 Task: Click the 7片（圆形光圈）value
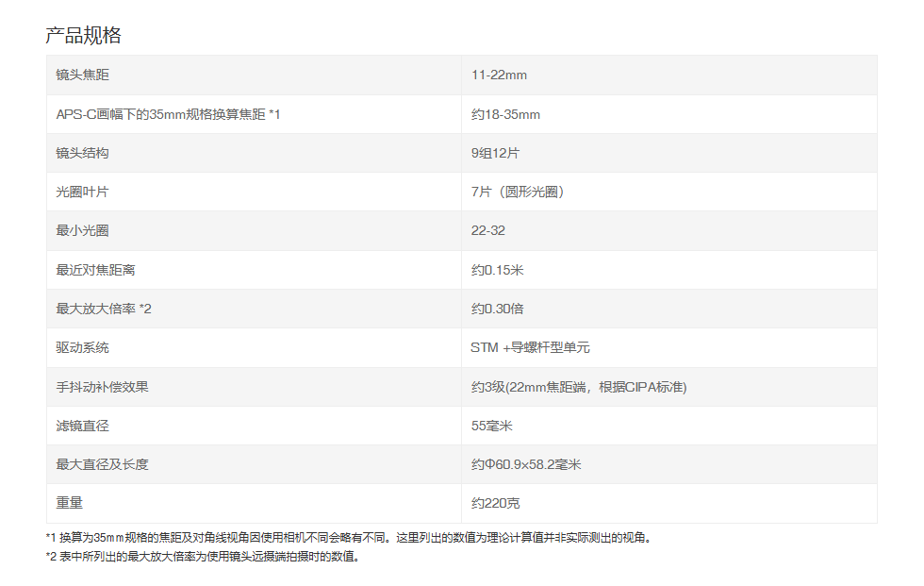(x=518, y=192)
